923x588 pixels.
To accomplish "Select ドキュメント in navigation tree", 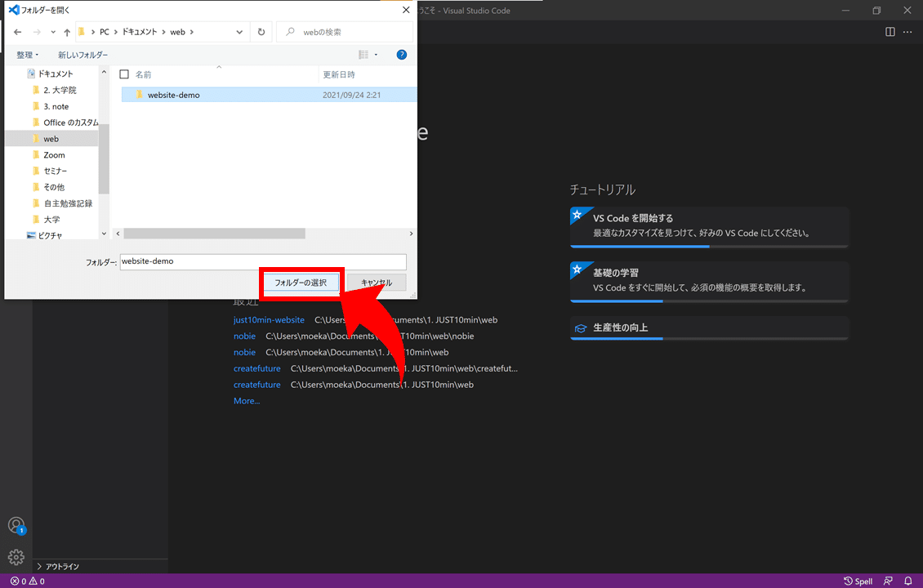I will (56, 73).
